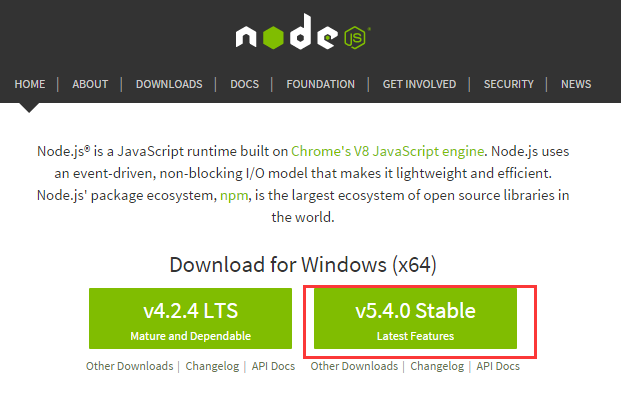Click the green JS hexagon badge in logo
This screenshot has height=394, width=621.
355,38
